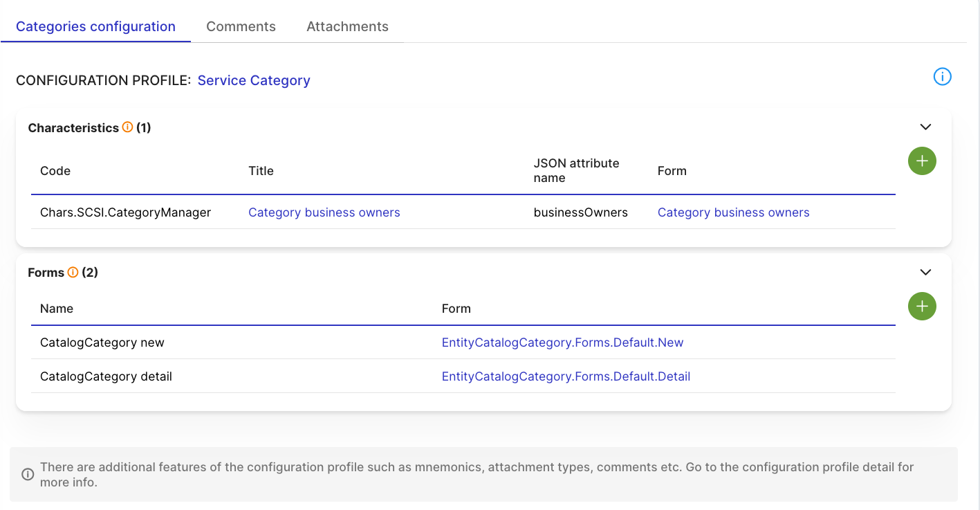Open EntityCatalogCategory.Forms.Default.New link
This screenshot has height=510, width=980.
click(x=562, y=343)
